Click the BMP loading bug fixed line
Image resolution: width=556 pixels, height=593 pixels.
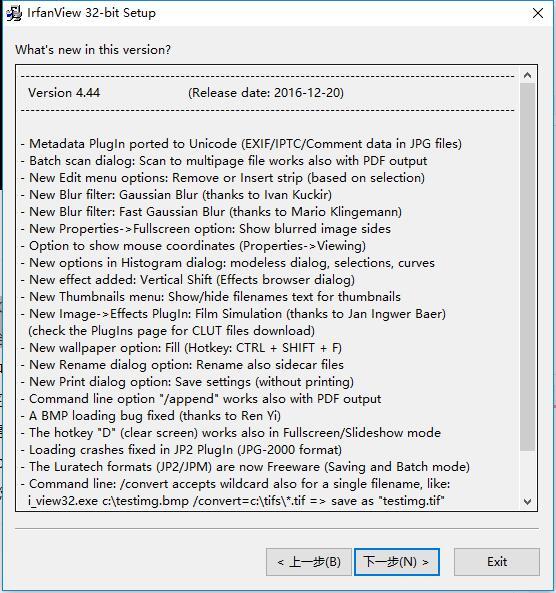[x=151, y=416]
